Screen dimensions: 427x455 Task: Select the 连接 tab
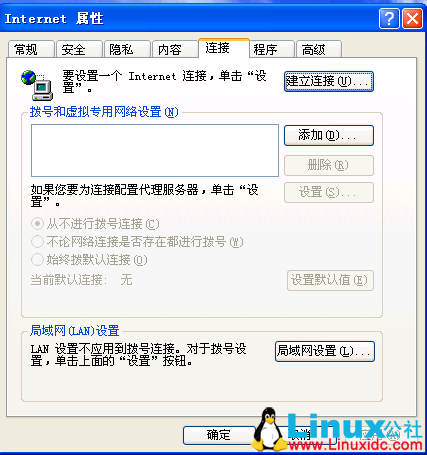click(x=224, y=48)
